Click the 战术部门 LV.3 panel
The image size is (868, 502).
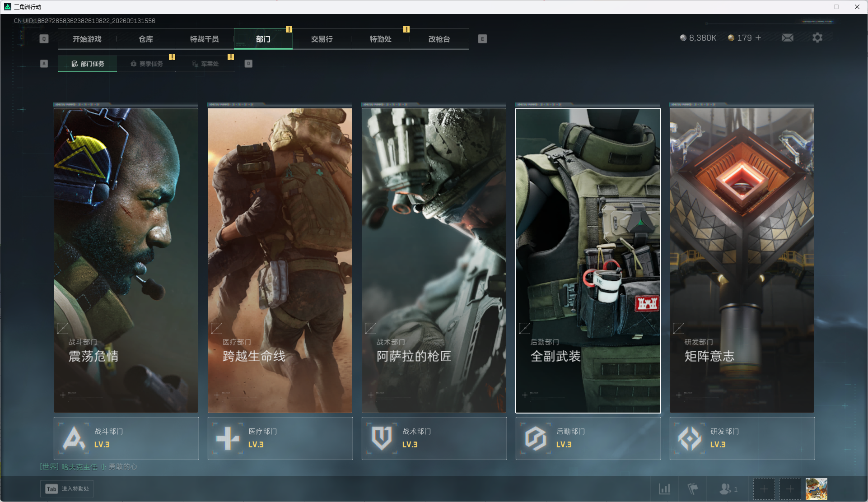(x=434, y=438)
